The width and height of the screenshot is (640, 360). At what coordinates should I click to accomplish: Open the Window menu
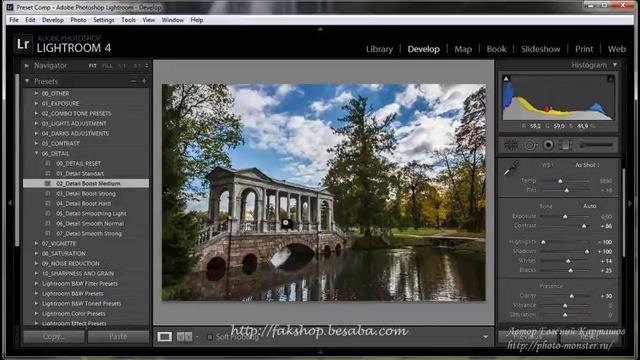click(173, 20)
